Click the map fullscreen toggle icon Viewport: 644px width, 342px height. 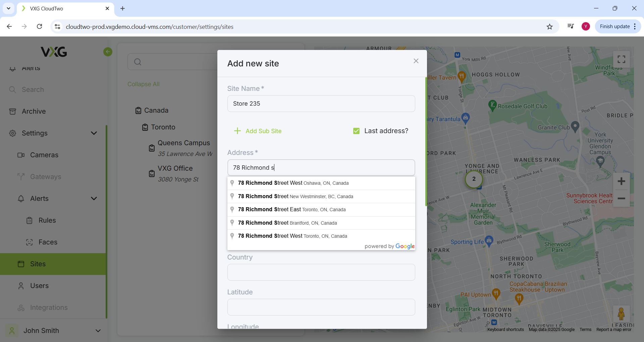(x=621, y=59)
